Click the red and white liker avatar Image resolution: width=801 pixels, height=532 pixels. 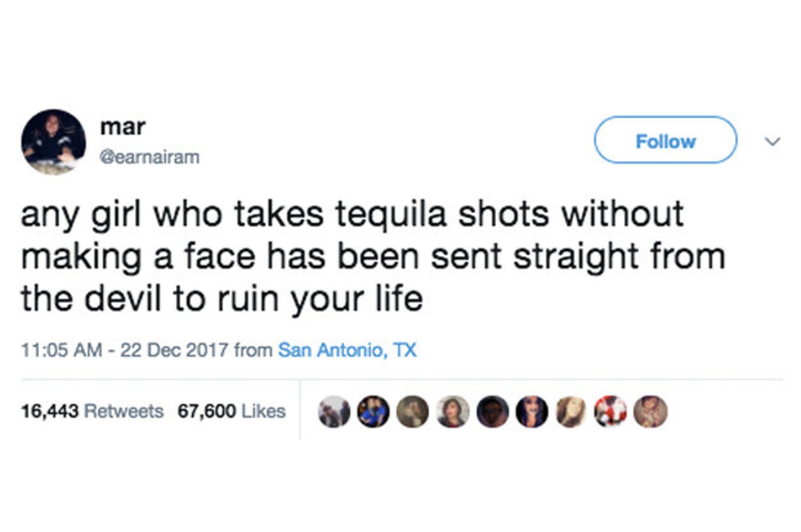tap(612, 411)
